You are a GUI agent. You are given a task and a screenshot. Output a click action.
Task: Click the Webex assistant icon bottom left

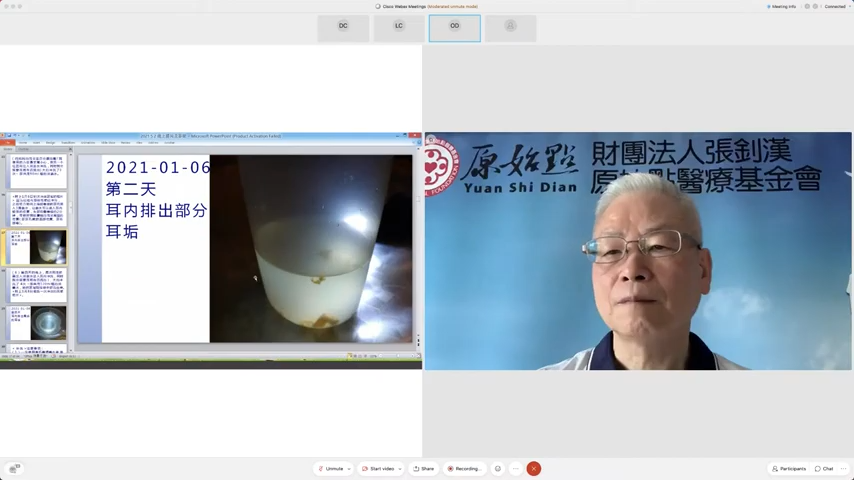14,468
